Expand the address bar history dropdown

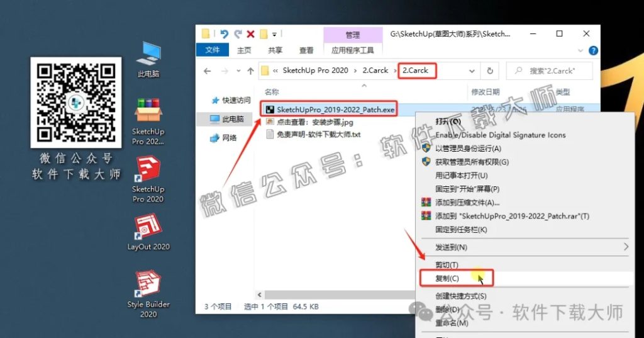tap(472, 71)
